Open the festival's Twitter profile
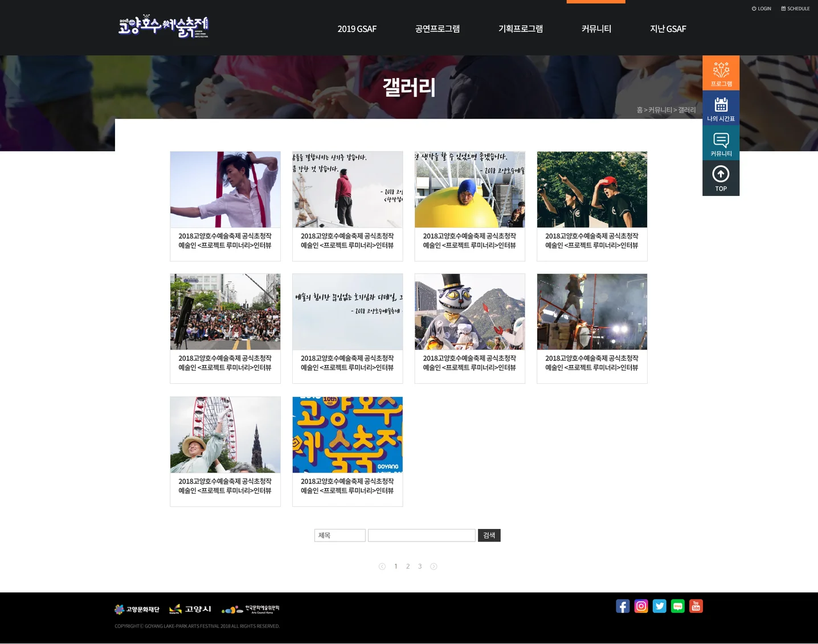The height and width of the screenshot is (644, 818). [660, 606]
